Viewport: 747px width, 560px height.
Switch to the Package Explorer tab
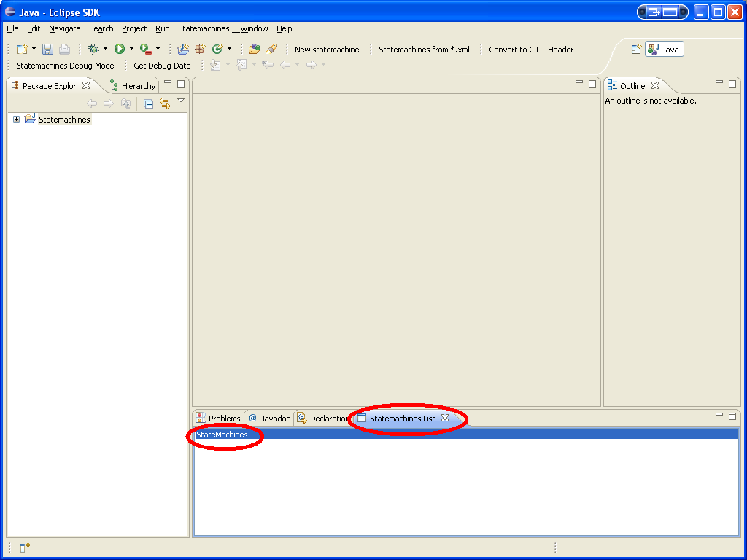coord(49,86)
